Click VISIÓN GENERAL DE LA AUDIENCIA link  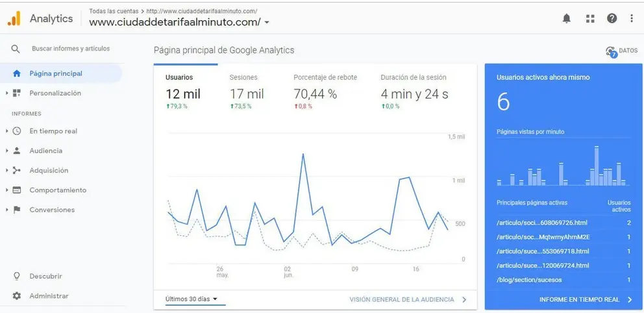click(x=402, y=299)
